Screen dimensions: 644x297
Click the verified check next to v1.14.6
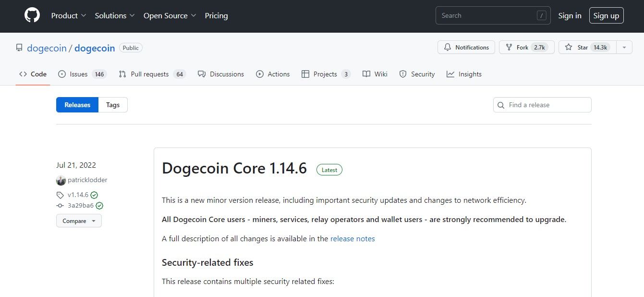94,195
